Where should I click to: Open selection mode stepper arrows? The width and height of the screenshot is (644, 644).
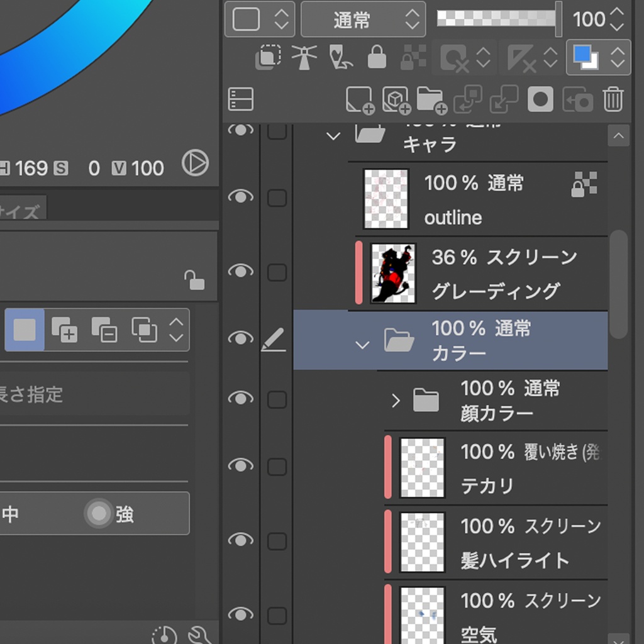(176, 330)
